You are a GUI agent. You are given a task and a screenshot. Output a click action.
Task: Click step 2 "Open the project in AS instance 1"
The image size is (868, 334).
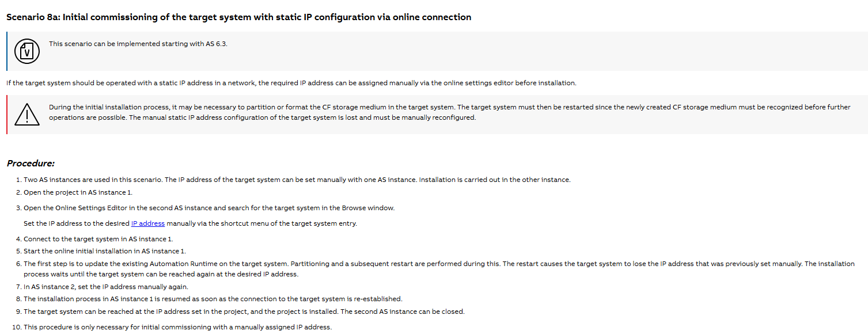78,192
